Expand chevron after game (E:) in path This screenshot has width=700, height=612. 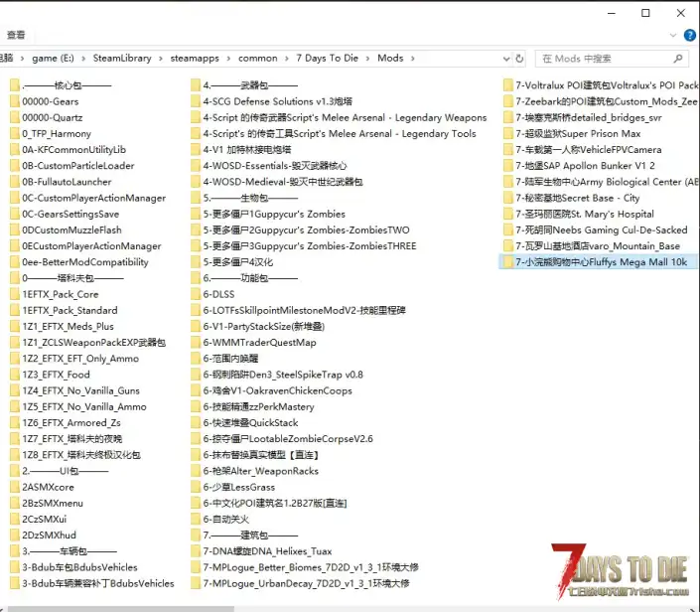(x=83, y=59)
